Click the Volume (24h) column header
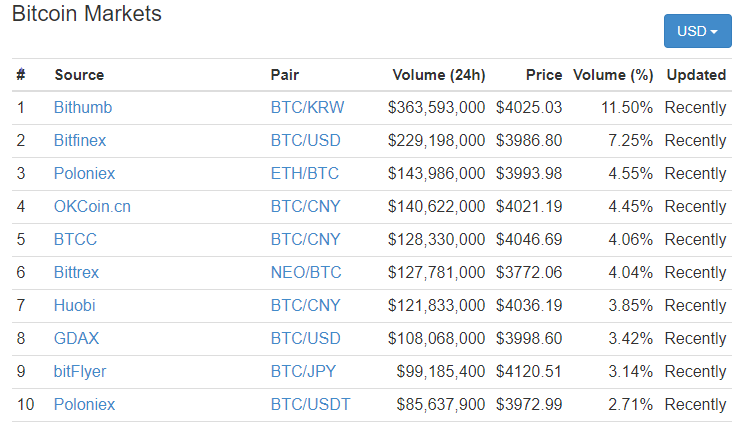Screen dimensions: 742x430 pos(439,75)
